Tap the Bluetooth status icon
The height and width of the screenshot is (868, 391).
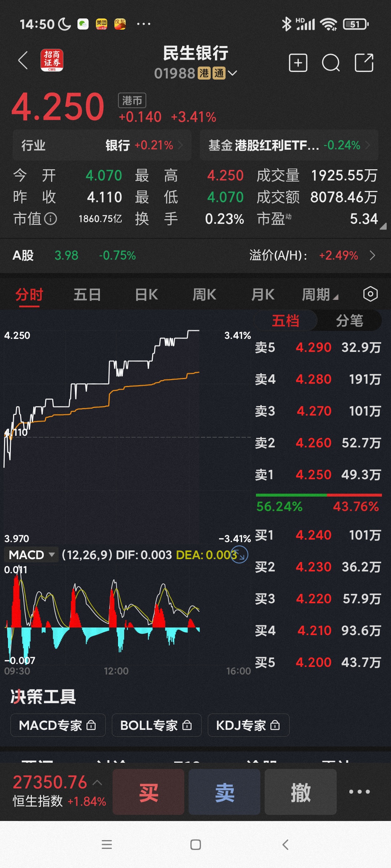[286, 24]
